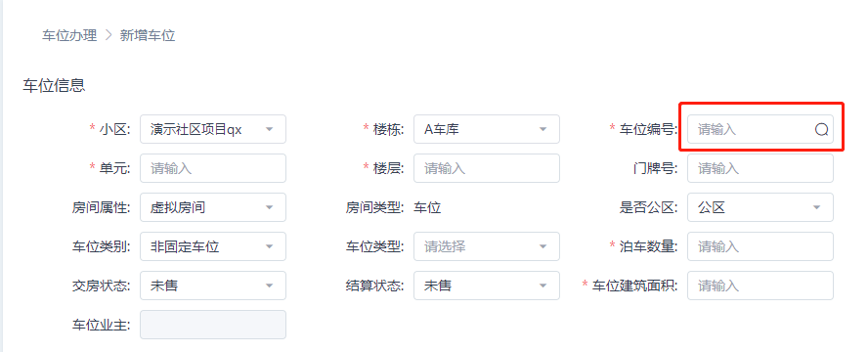
Task: Click the breadcrumb separator chevron
Action: coord(108,36)
